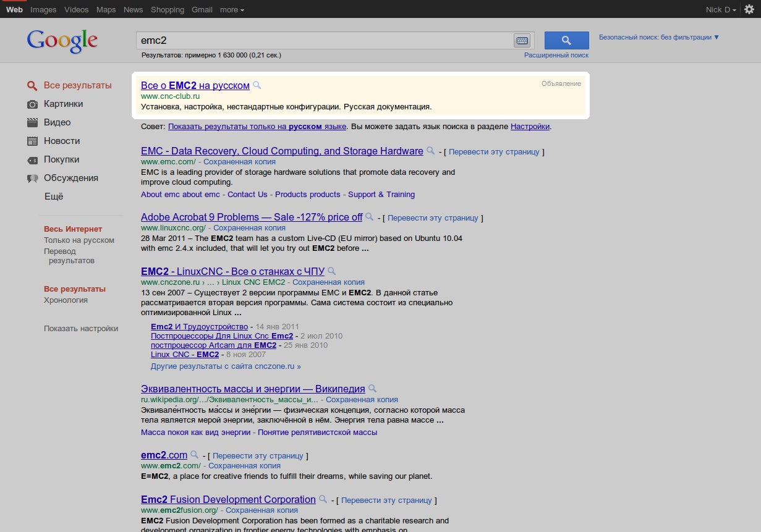Open the Support & Training sitelink

[x=381, y=195]
